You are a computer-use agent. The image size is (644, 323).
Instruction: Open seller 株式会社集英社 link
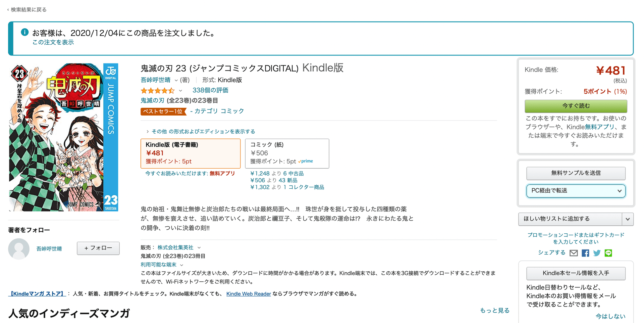click(x=175, y=247)
